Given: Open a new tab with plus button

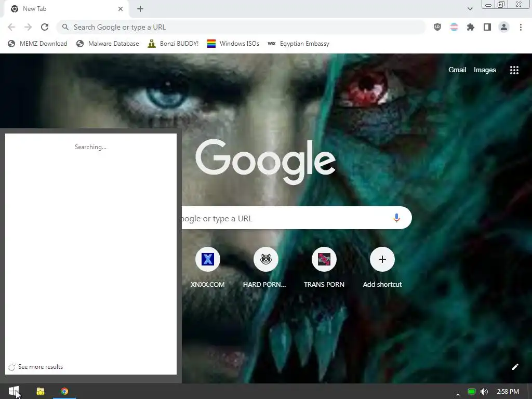Looking at the screenshot, I should pos(140,9).
